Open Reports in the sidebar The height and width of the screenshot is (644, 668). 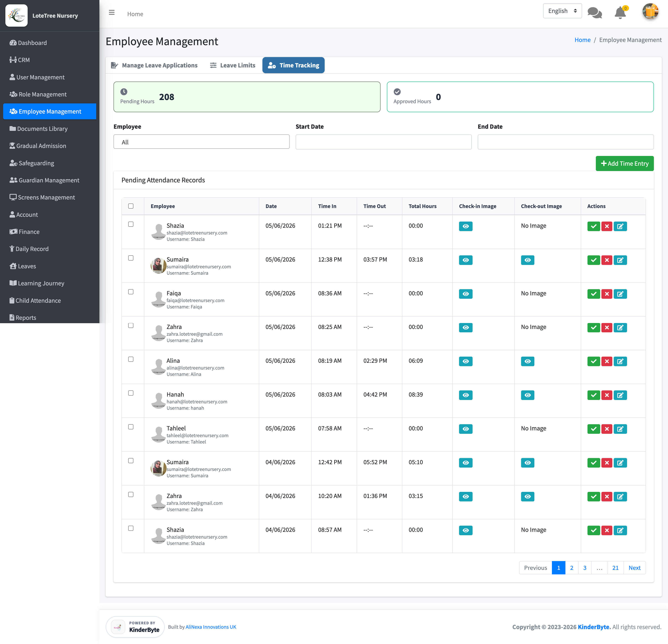tap(50, 317)
